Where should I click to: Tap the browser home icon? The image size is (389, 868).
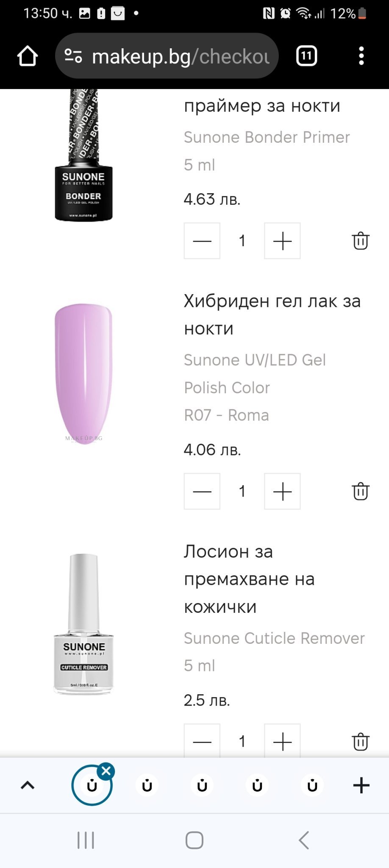point(28,56)
